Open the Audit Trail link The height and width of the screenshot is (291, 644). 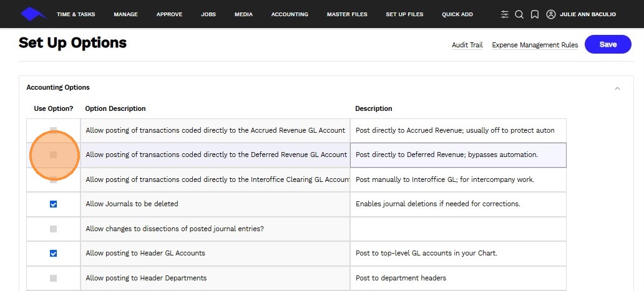click(x=467, y=45)
